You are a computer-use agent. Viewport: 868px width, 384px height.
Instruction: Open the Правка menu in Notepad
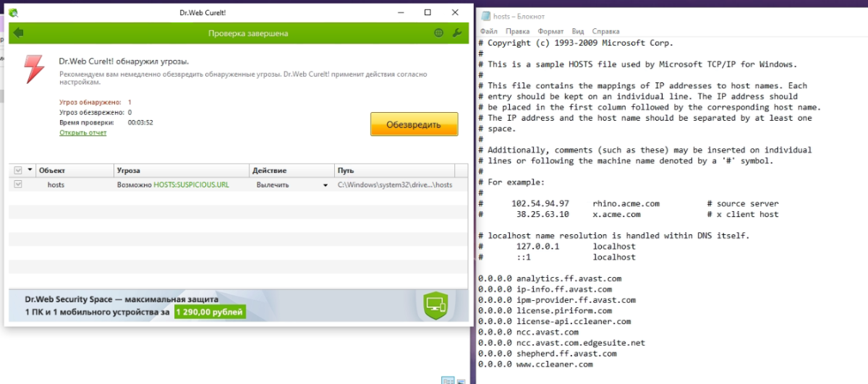click(517, 32)
